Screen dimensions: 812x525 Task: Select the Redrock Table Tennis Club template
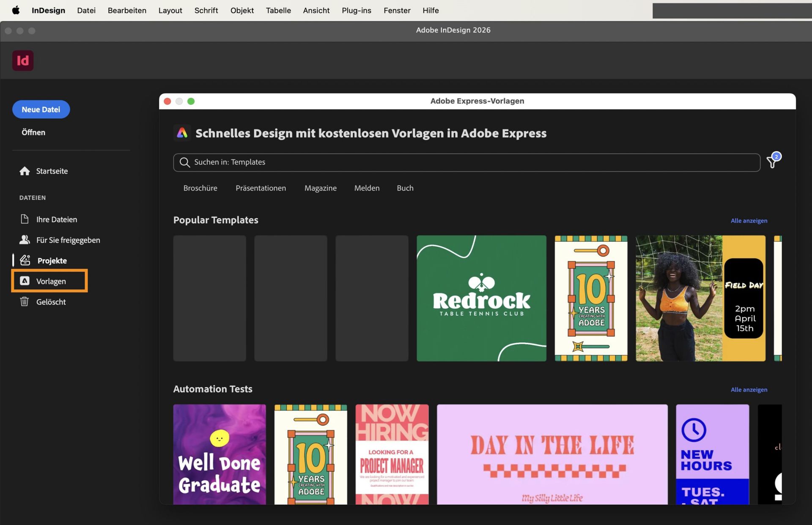coord(481,298)
